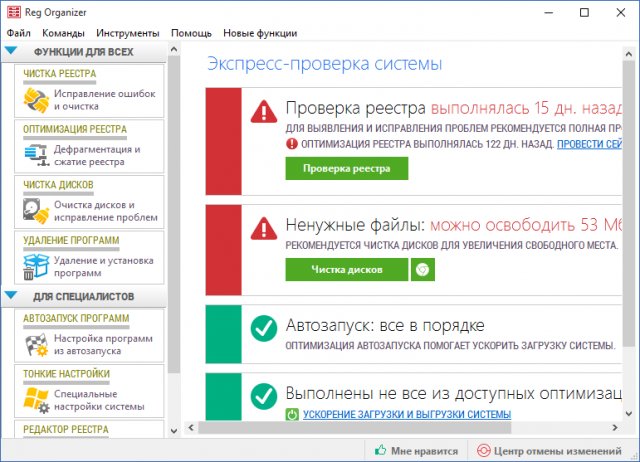The height and width of the screenshot is (462, 640).
Task: Click the Чистка дисков sidebar disk icon
Action: (x=37, y=211)
